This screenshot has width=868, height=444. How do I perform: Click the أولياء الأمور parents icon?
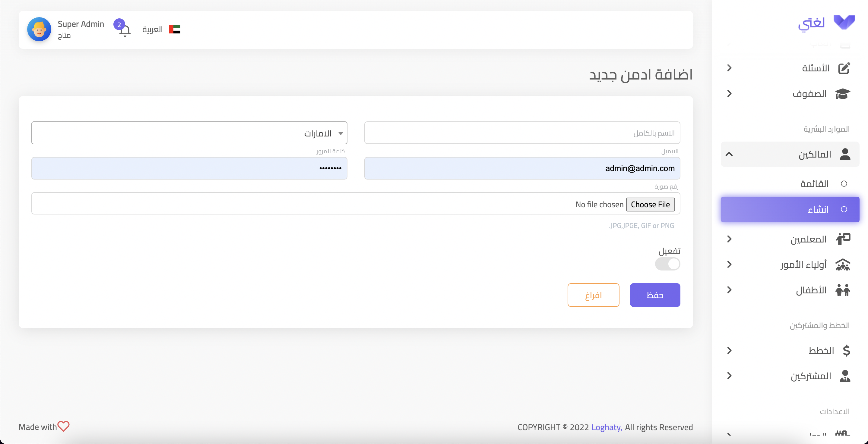(843, 264)
